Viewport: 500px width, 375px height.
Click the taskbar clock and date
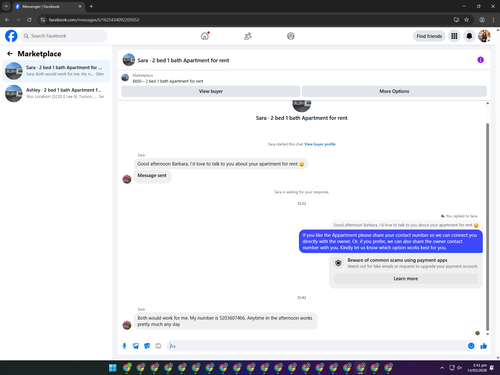[x=477, y=368]
